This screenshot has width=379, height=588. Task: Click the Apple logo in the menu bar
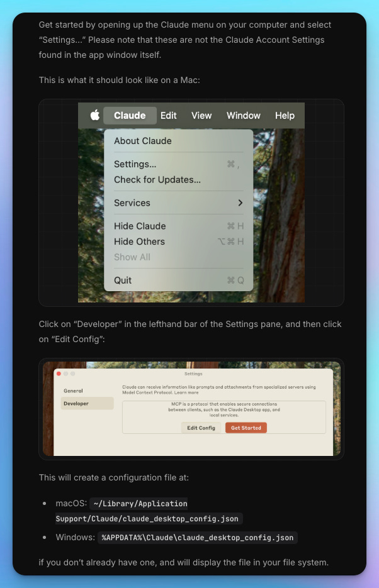tap(95, 115)
